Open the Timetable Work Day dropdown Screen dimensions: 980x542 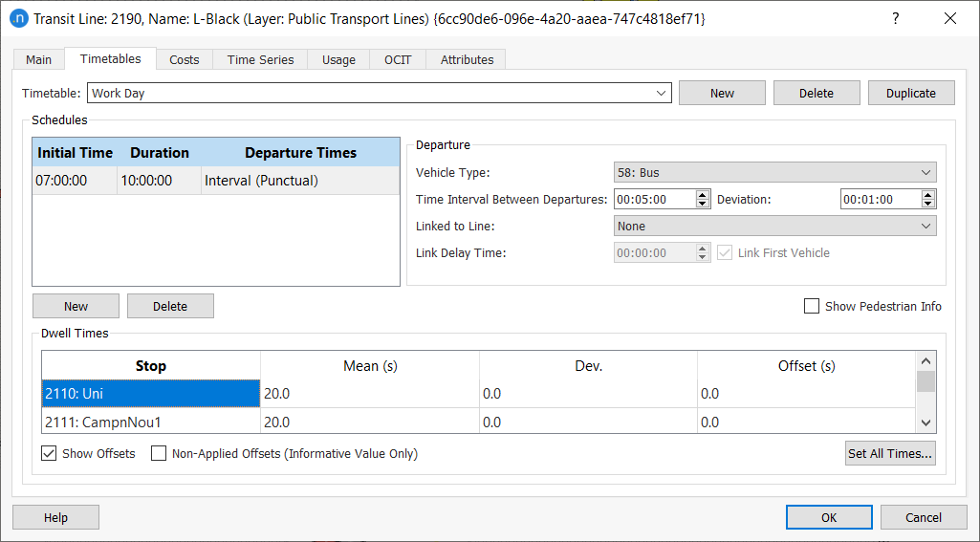click(380, 93)
